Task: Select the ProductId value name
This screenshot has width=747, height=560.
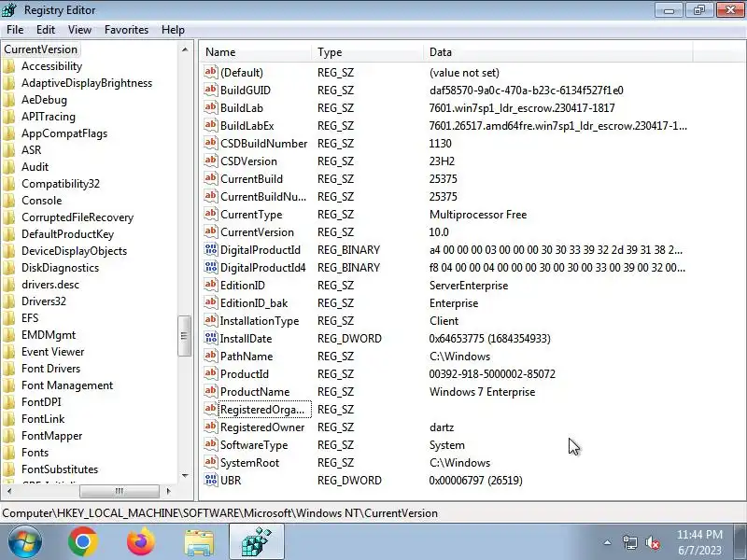Action: (245, 374)
